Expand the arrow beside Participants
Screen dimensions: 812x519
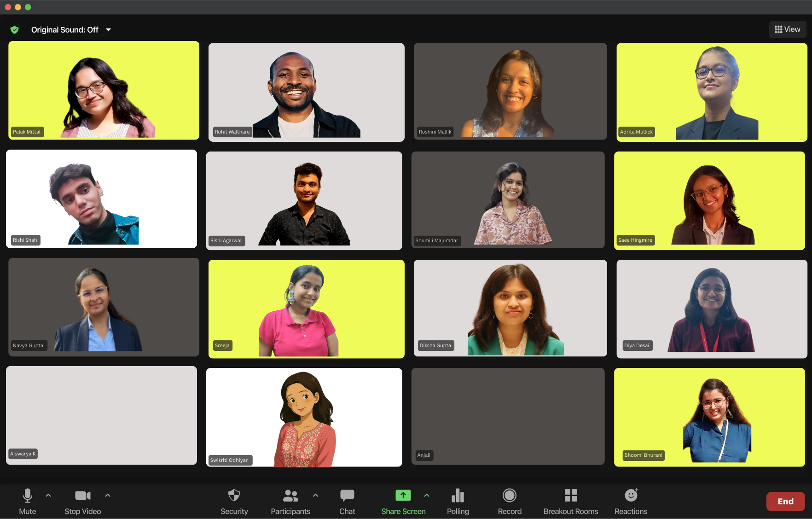tap(315, 496)
